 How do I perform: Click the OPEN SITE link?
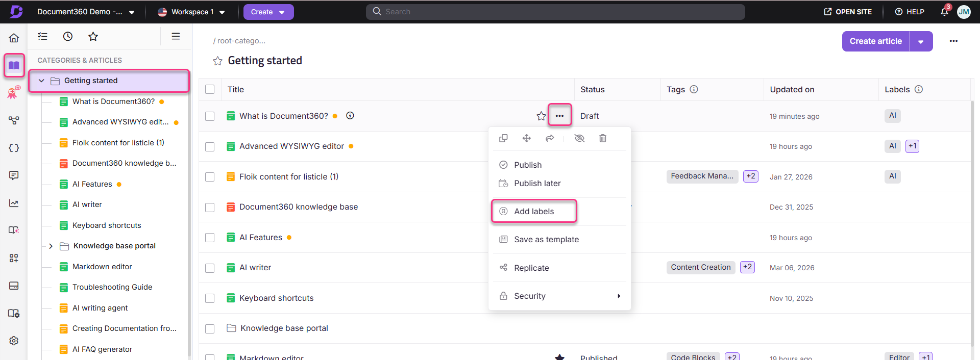click(848, 12)
